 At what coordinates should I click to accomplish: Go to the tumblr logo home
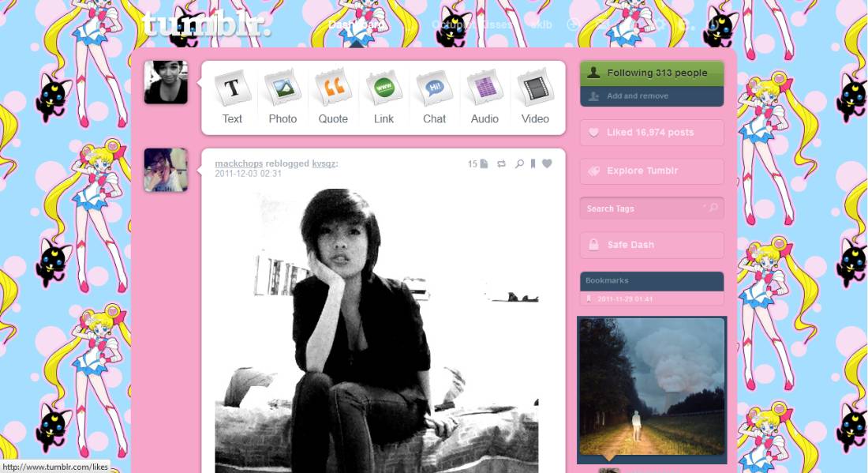tap(206, 24)
